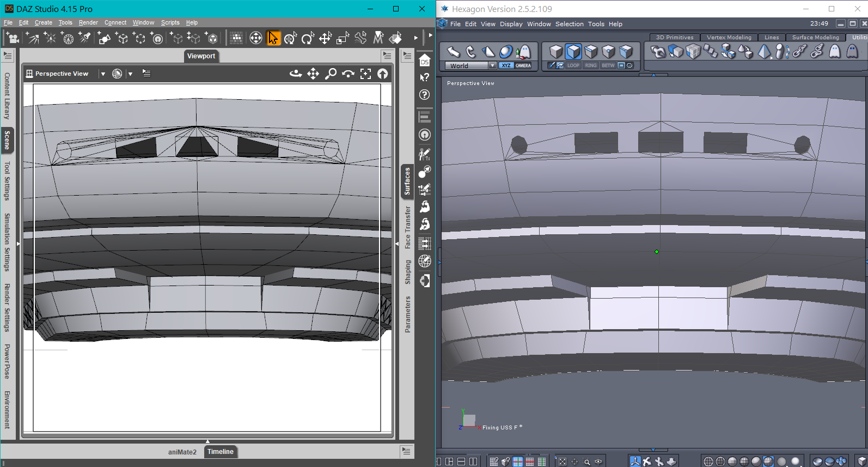Expand DAZ toolbar overflow arrow
Screen dimensions: 868x467
pos(415,38)
